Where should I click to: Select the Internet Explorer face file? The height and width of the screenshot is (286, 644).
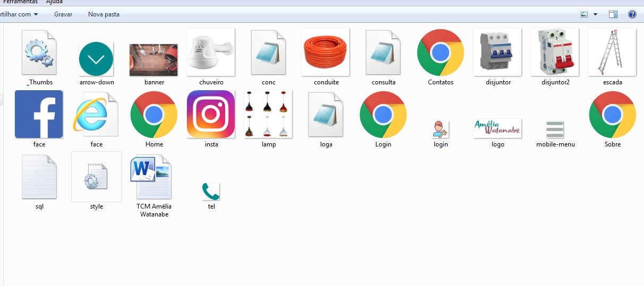96,115
